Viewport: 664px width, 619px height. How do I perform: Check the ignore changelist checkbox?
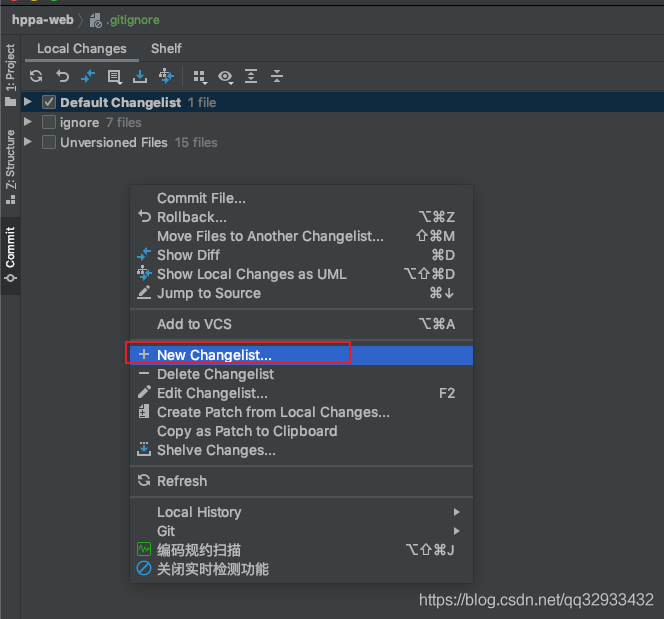[x=49, y=122]
